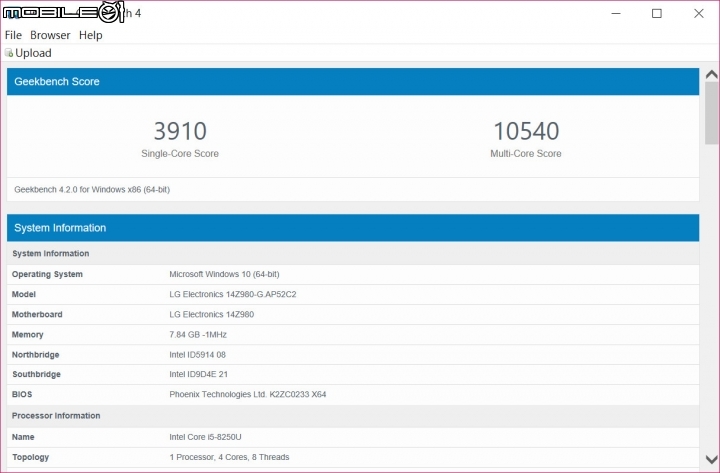Select Microsoft Windows 10 (64-bit) value
Screen dimensions: 720x473
tap(224, 274)
